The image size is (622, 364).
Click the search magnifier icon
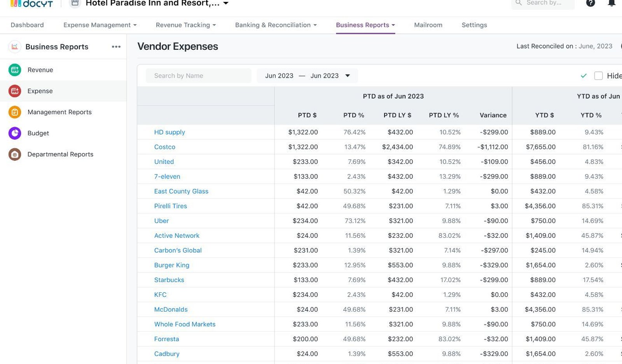(519, 3)
